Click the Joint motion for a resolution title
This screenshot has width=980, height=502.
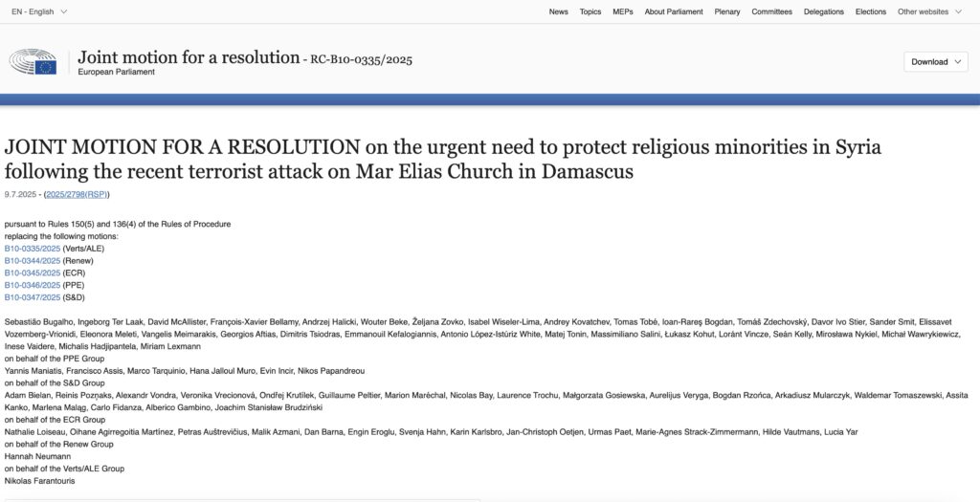[x=189, y=57]
